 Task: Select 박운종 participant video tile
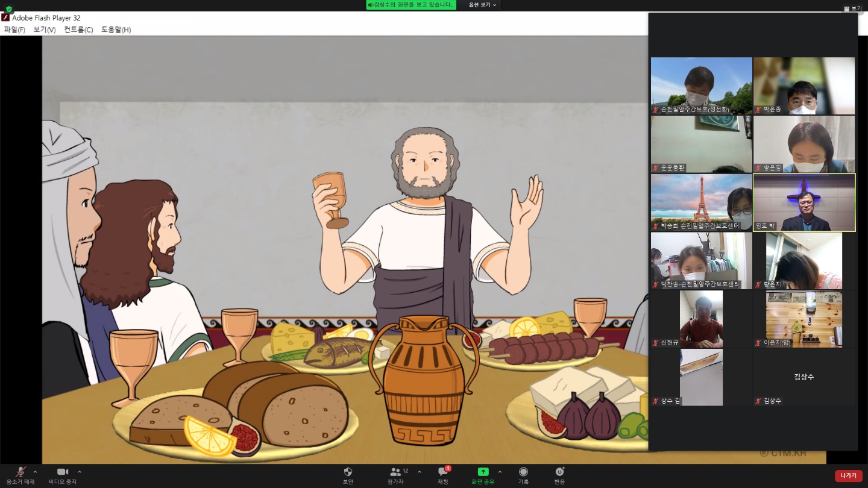pos(804,86)
